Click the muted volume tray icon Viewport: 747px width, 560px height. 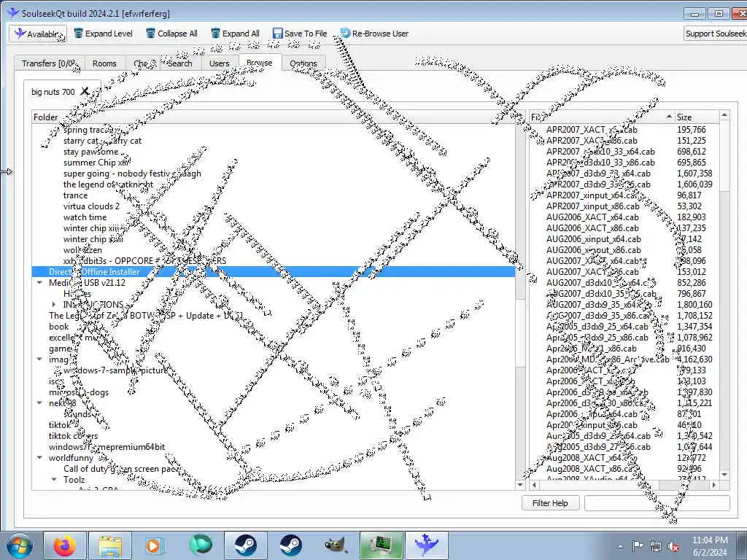point(674,547)
